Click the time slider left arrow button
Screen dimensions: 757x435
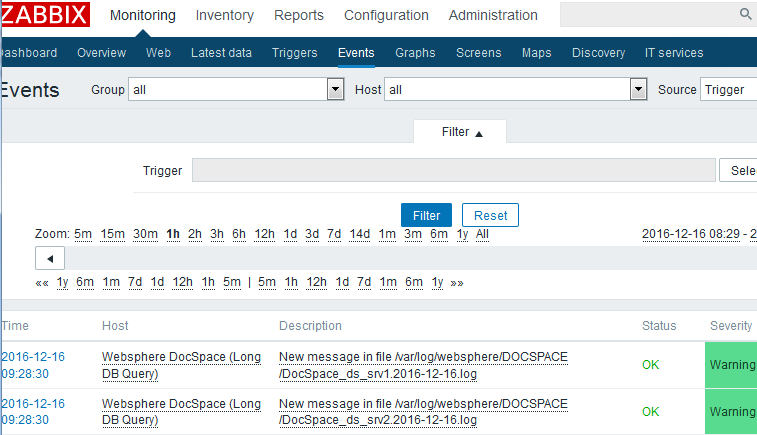50,258
